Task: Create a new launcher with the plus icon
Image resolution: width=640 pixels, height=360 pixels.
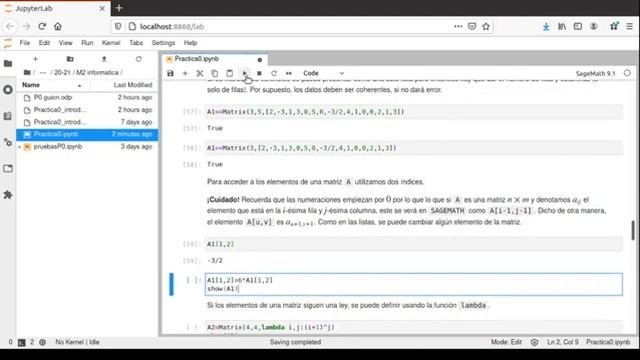Action: click(36, 59)
